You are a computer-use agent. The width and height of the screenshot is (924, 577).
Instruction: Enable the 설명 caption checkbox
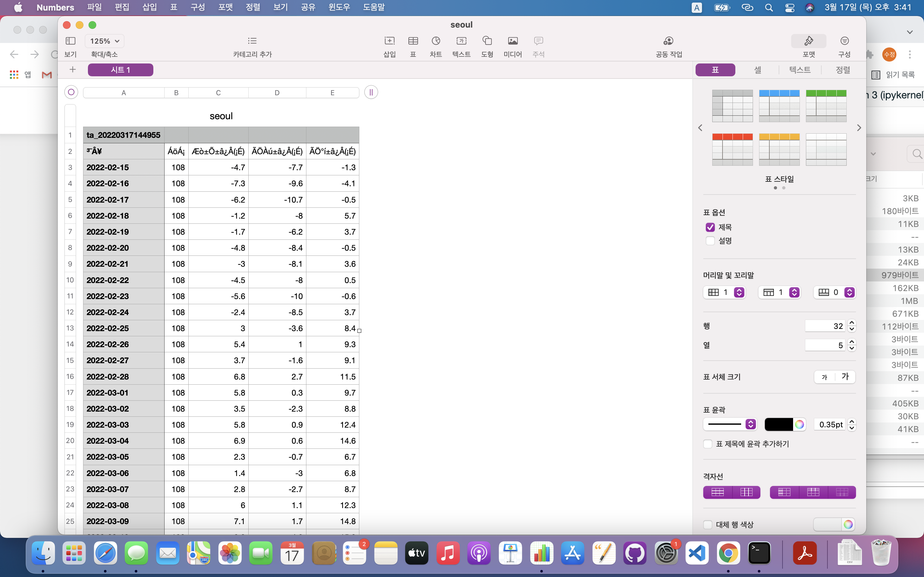tap(710, 241)
